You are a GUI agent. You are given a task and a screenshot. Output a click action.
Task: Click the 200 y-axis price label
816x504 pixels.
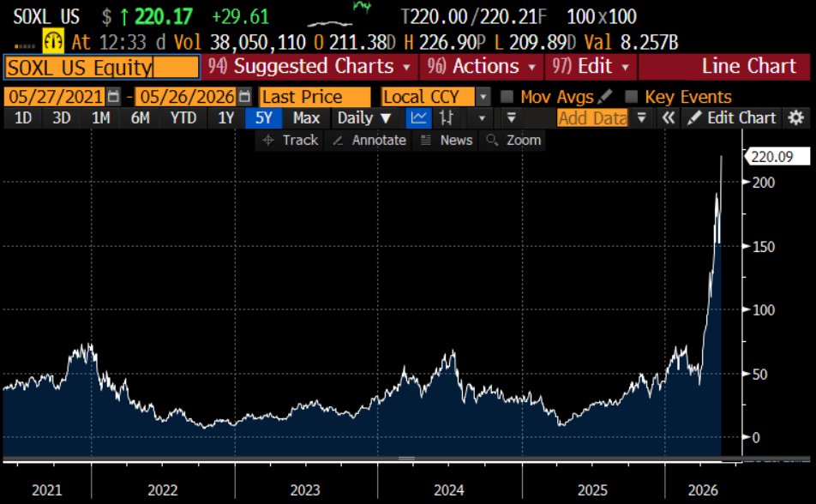(x=764, y=183)
